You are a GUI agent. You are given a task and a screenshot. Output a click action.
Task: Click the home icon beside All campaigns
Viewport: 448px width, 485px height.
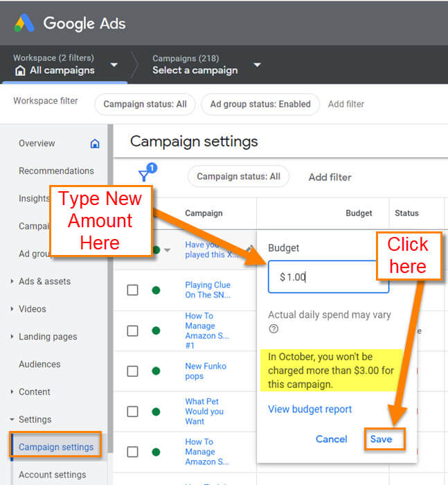20,71
